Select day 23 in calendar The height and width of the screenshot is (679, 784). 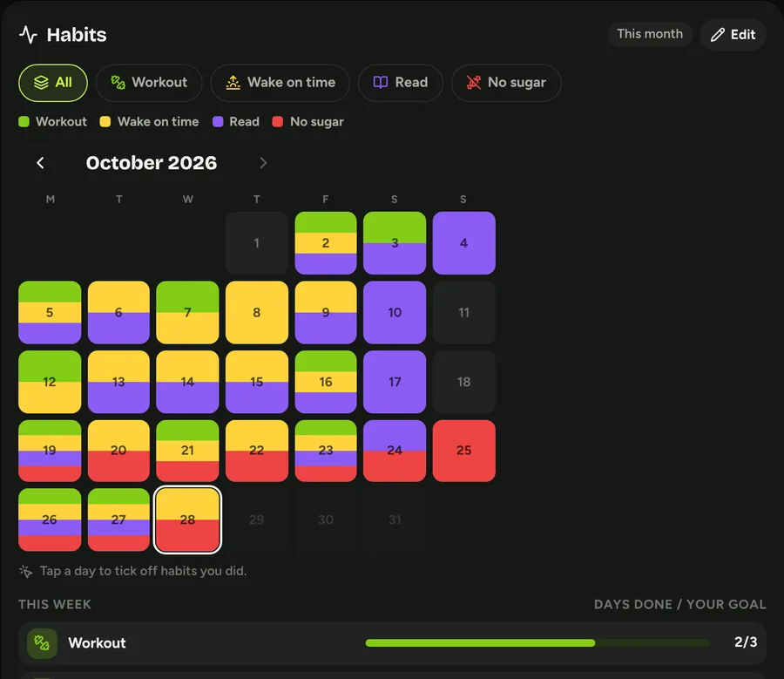326,451
